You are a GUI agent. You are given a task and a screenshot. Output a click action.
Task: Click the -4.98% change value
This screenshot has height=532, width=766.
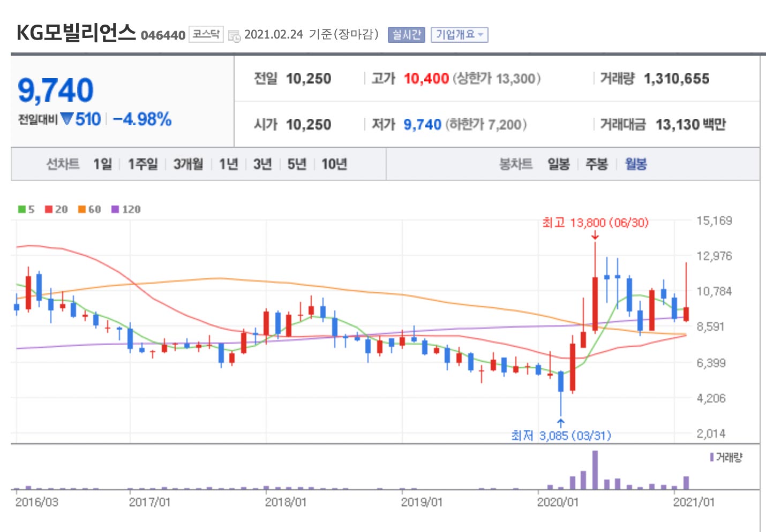click(x=142, y=119)
